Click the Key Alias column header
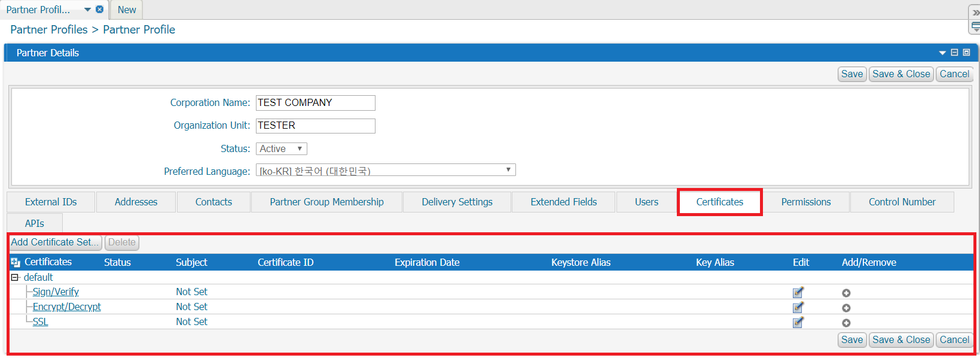 click(715, 263)
